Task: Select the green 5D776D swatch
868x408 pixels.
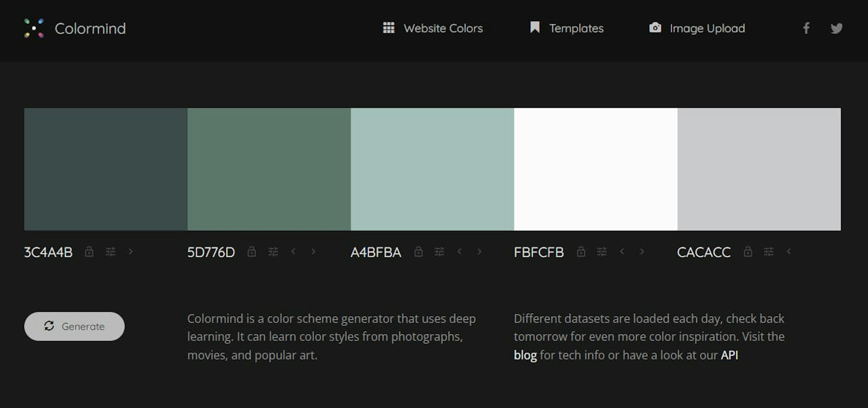Action: (269, 169)
